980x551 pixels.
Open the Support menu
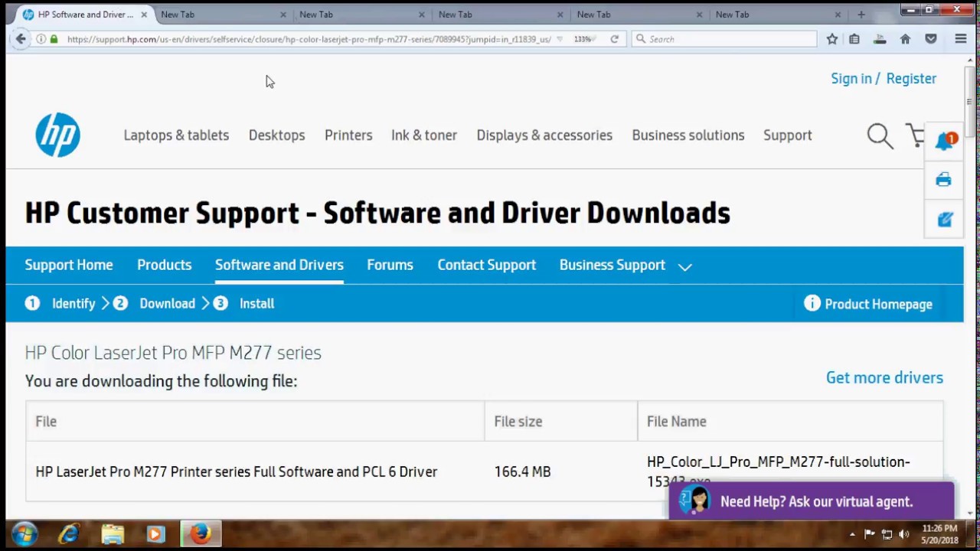pos(787,135)
